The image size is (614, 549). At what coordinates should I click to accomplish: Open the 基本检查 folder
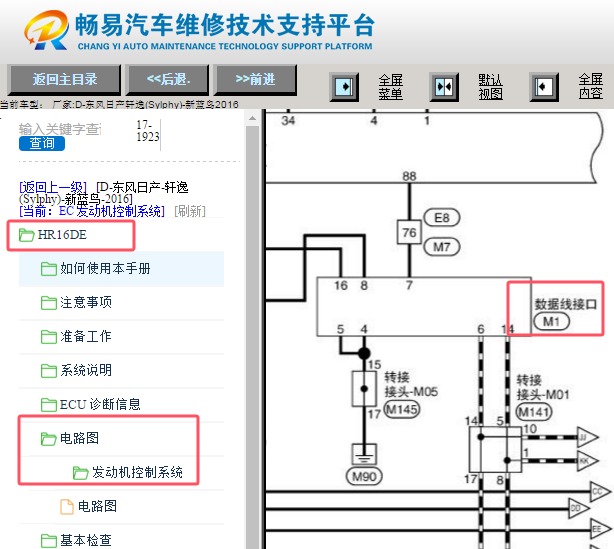coord(86,540)
